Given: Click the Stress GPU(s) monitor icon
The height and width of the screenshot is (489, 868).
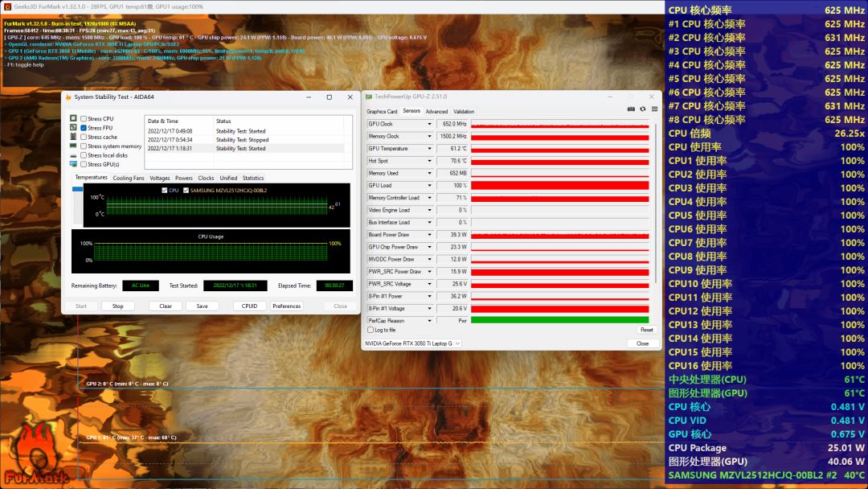Looking at the screenshot, I should (x=73, y=164).
